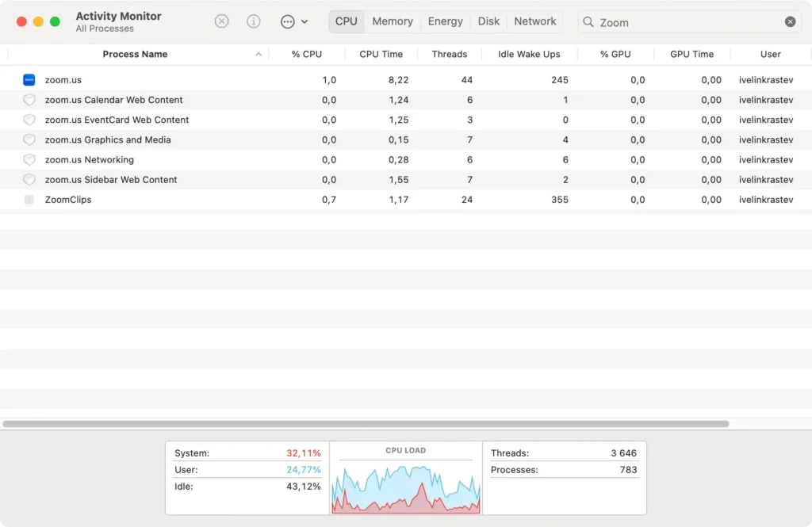Click the User 24,77% value
812x527 pixels.
click(304, 470)
